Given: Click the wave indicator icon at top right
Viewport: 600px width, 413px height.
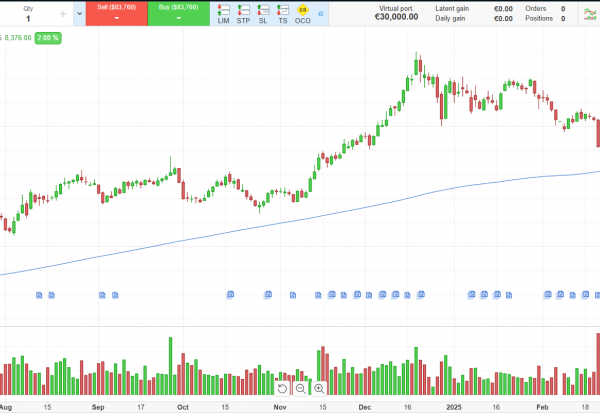Looking at the screenshot, I should 589,13.
